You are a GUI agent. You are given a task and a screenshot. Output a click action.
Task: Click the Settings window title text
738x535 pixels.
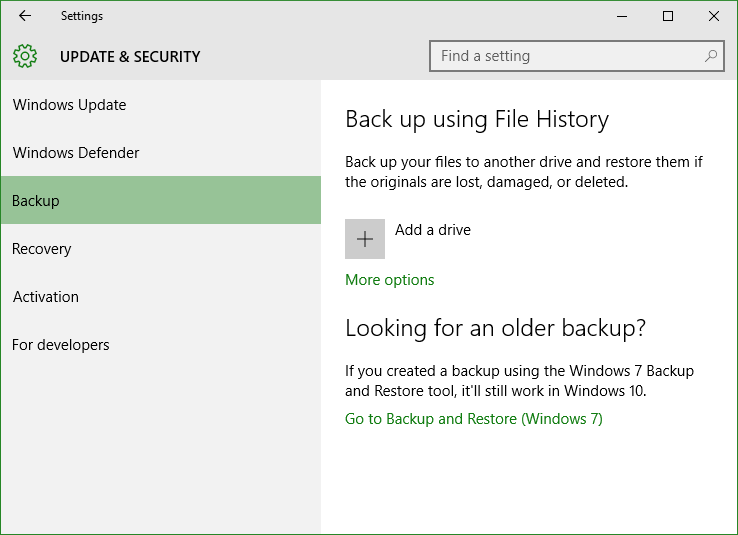pos(82,16)
